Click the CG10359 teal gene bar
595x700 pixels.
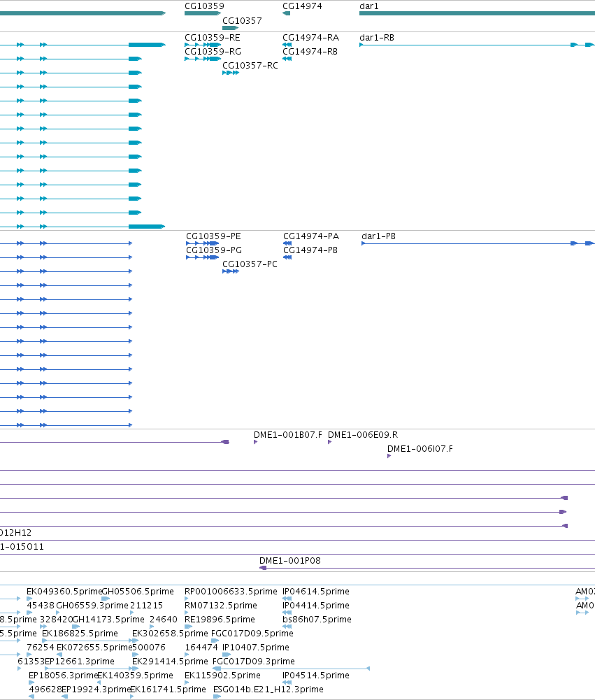[203, 13]
